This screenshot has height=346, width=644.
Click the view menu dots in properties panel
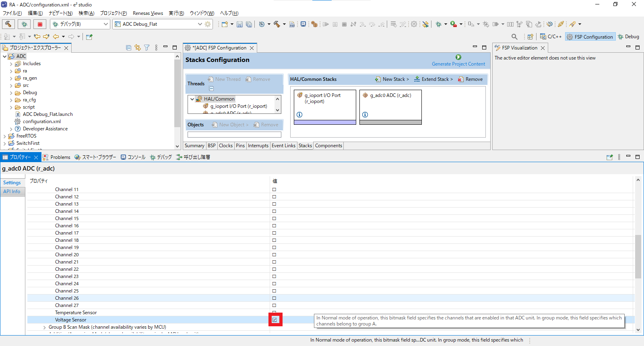(x=619, y=157)
